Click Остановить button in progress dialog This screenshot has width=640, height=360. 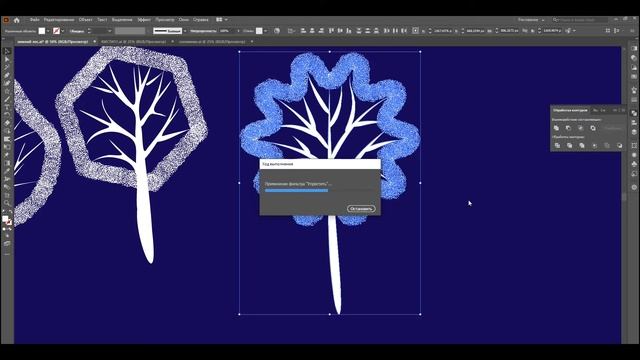361,209
